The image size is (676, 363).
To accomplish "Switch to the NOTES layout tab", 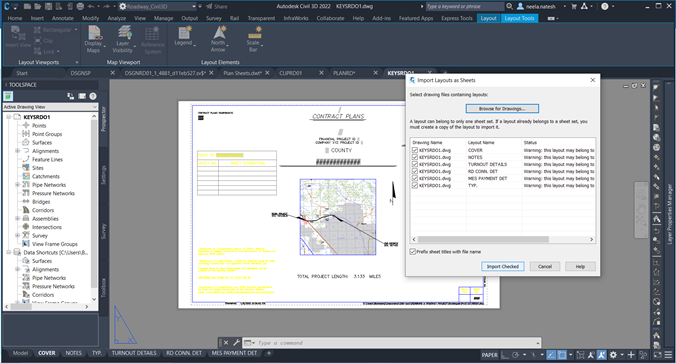I will [73, 353].
